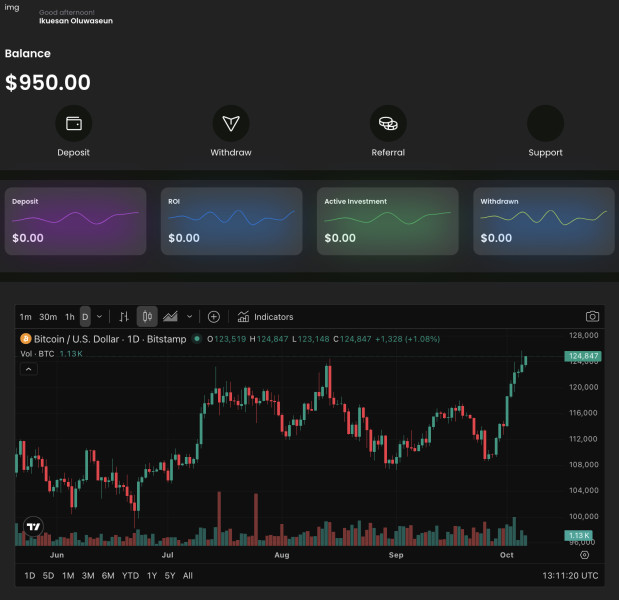The height and width of the screenshot is (600, 619).
Task: Open the time interval dropdown arrow
Action: (x=99, y=317)
